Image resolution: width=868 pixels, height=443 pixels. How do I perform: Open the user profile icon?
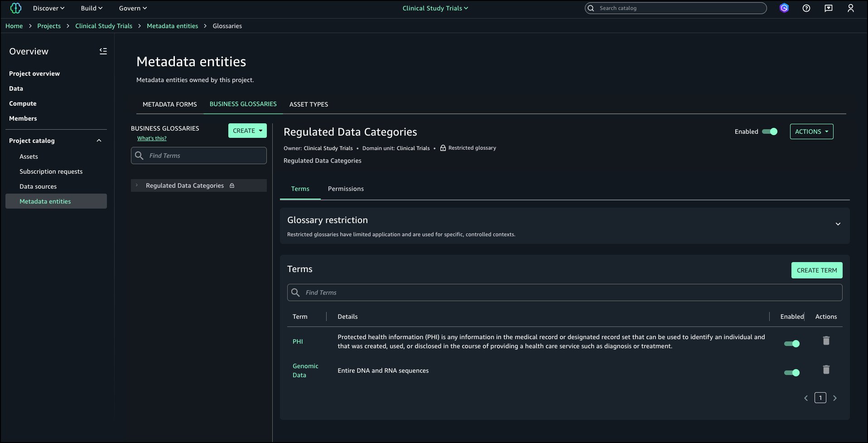[850, 8]
